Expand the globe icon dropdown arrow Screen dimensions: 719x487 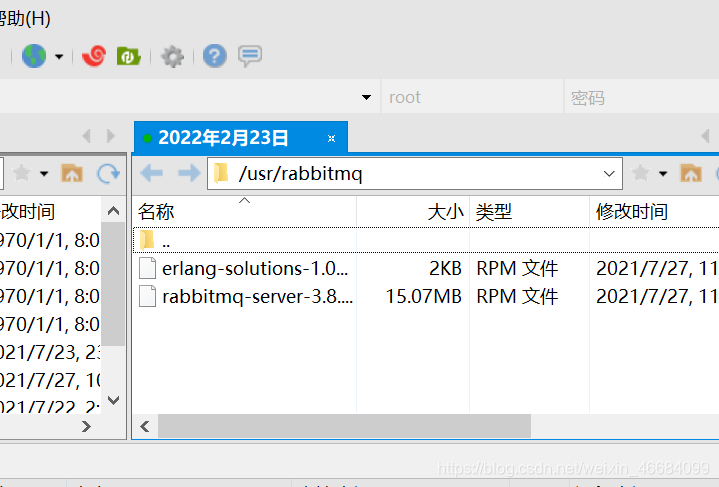(x=59, y=57)
